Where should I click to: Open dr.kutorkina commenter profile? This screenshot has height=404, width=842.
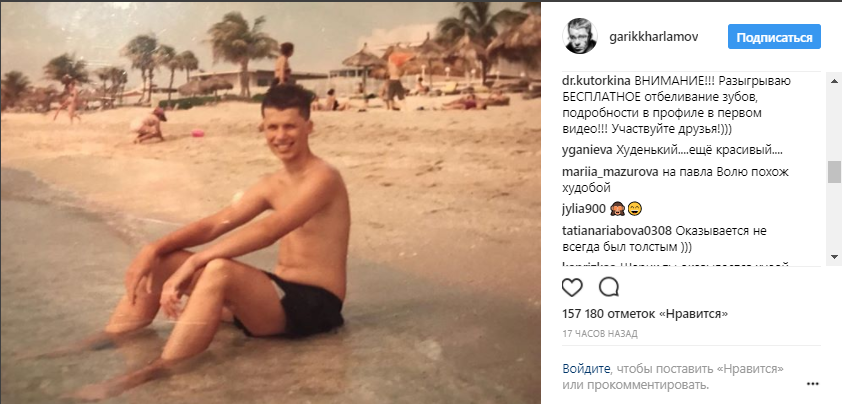tap(596, 82)
